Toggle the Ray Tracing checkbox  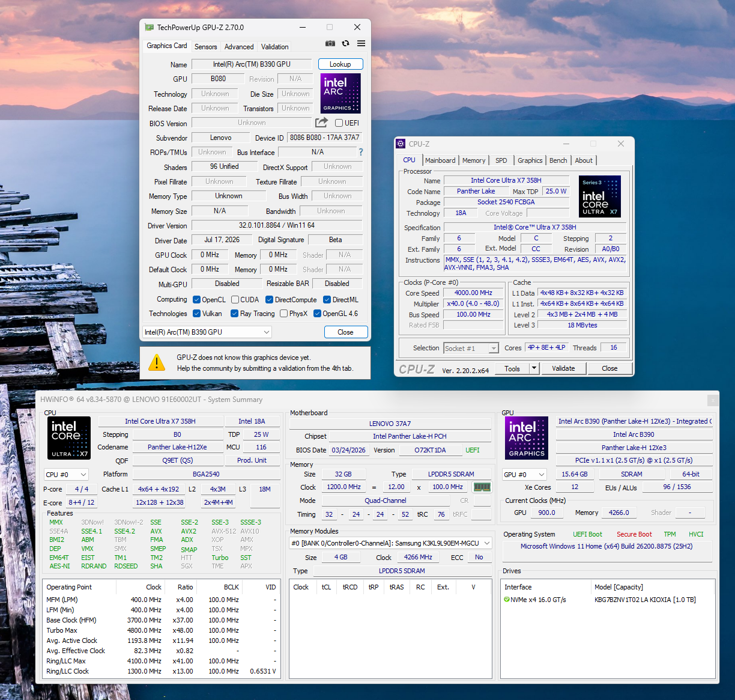click(234, 314)
